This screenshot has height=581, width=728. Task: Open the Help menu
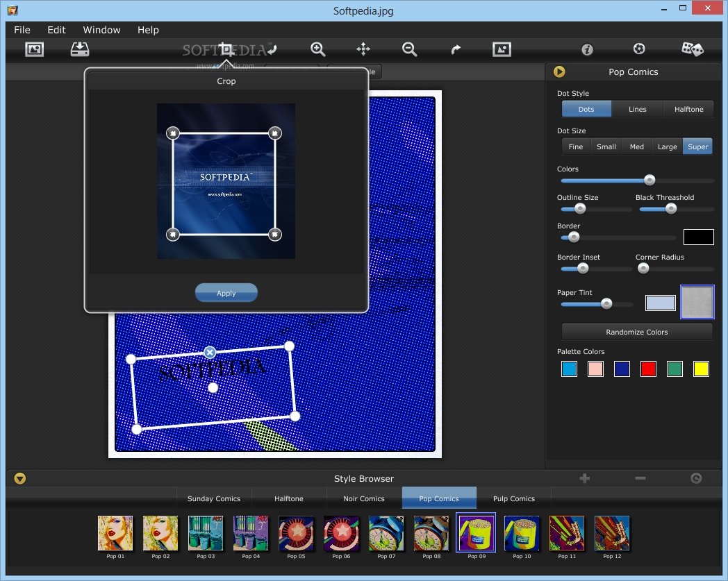click(x=148, y=30)
